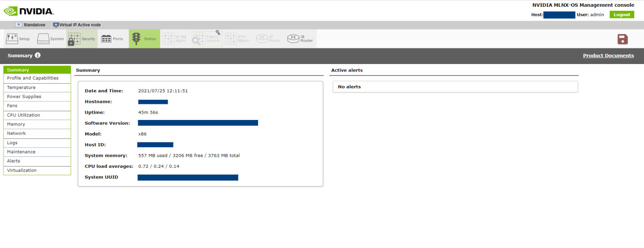The image size is (644, 248).
Task: Open the Temperature sidebar page
Action: [21, 88]
